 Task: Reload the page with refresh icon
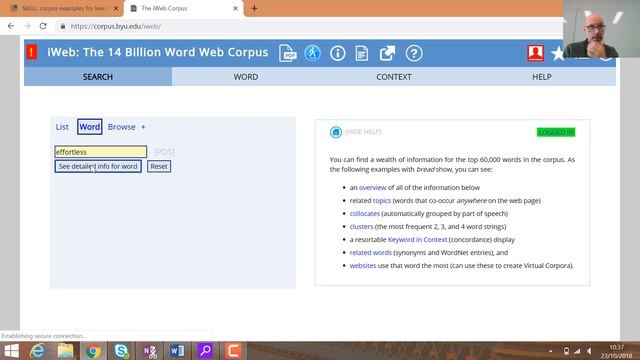(x=43, y=26)
